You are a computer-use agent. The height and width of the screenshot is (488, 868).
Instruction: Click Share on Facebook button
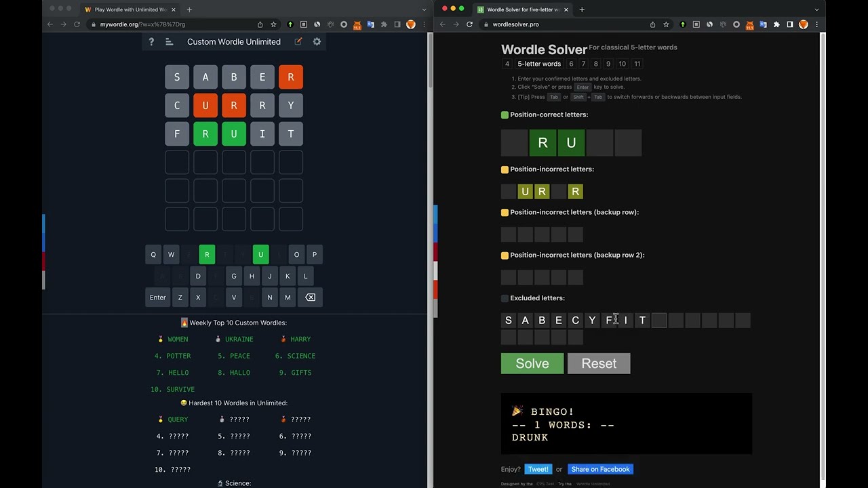pos(600,469)
